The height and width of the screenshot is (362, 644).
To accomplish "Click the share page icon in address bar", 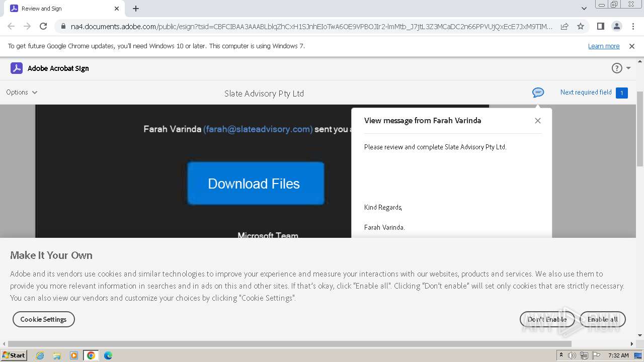I will [565, 26].
